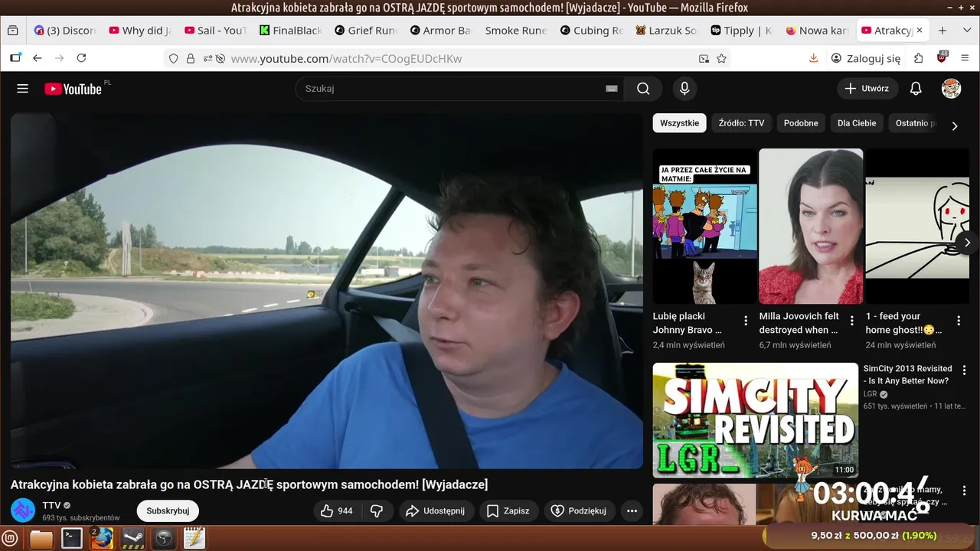Open the TTV channel name link
Screen dimensions: 980x551
click(x=51, y=506)
